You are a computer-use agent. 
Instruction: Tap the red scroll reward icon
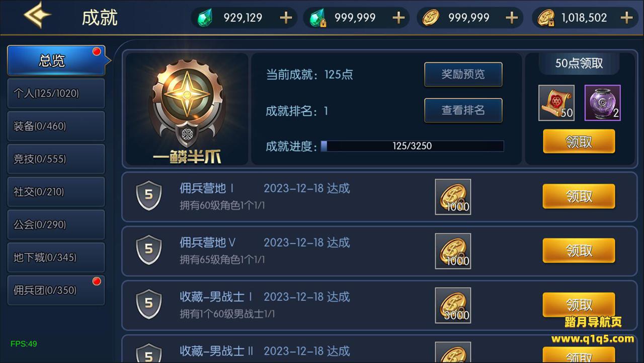(x=556, y=103)
